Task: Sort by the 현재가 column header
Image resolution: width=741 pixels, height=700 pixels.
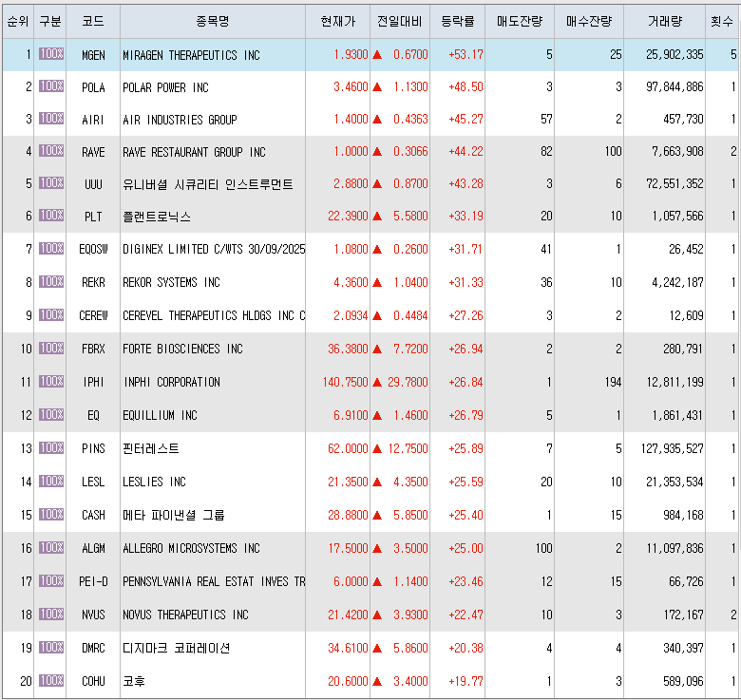Action: click(337, 21)
